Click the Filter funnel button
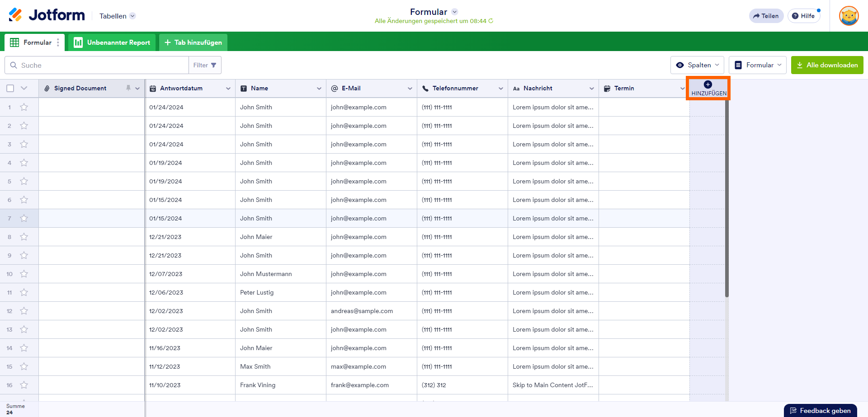The image size is (868, 417). coord(205,65)
